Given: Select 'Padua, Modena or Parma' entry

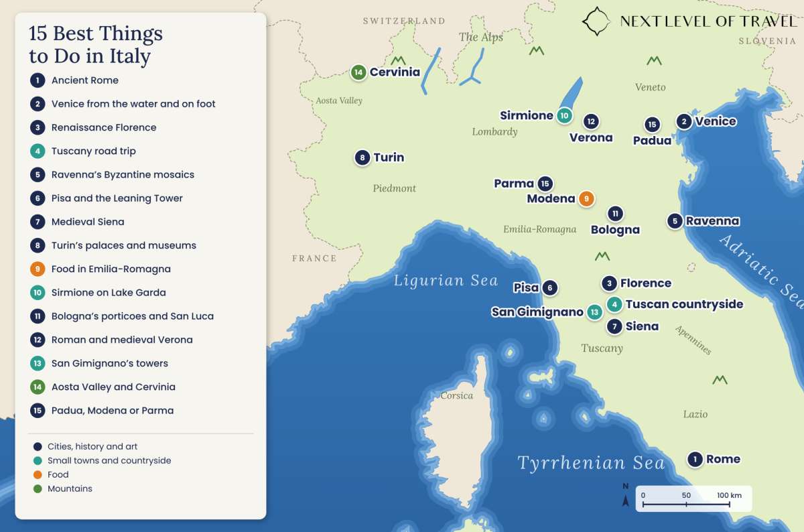Looking at the screenshot, I should [x=113, y=410].
